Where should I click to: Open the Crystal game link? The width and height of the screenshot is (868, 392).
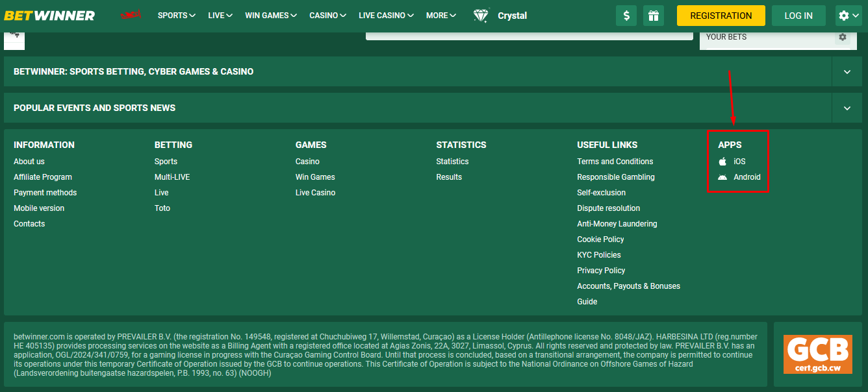click(513, 16)
